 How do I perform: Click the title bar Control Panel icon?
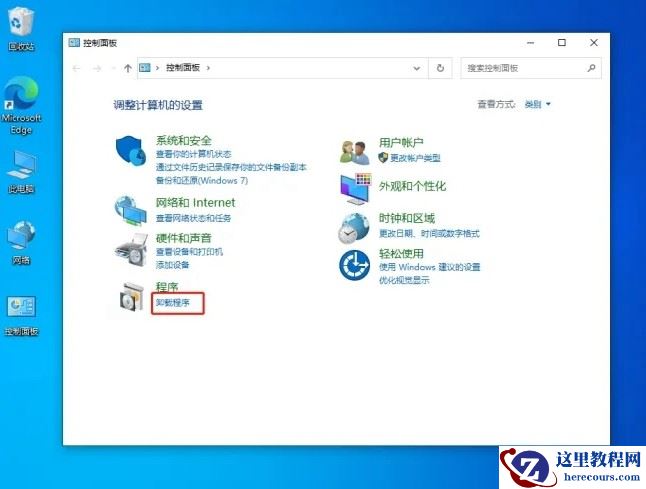74,42
